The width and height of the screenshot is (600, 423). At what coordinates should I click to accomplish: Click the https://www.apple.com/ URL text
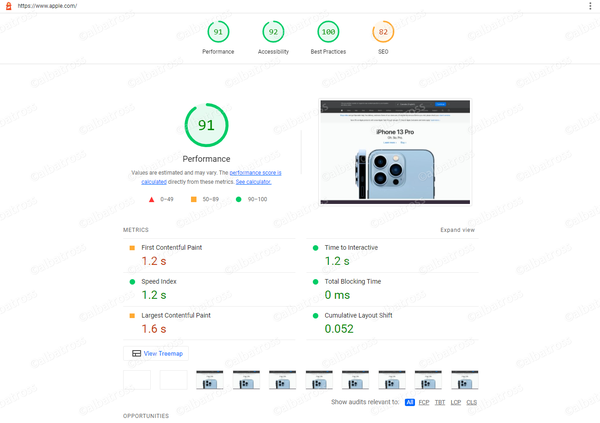[x=47, y=6]
